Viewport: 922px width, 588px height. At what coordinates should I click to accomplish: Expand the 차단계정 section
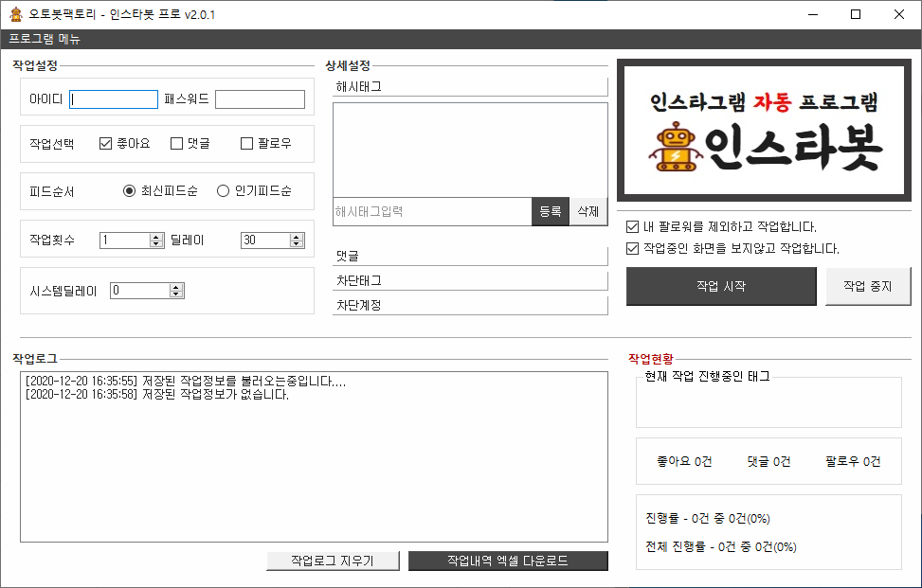coord(470,306)
